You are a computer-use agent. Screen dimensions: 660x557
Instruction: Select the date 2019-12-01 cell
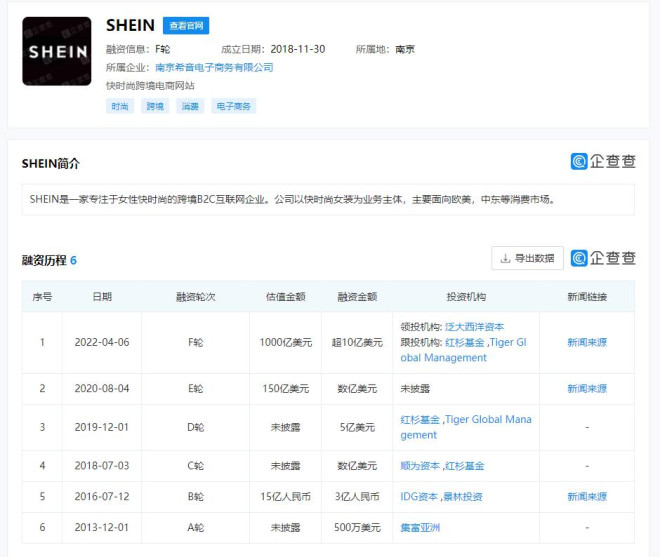point(102,427)
